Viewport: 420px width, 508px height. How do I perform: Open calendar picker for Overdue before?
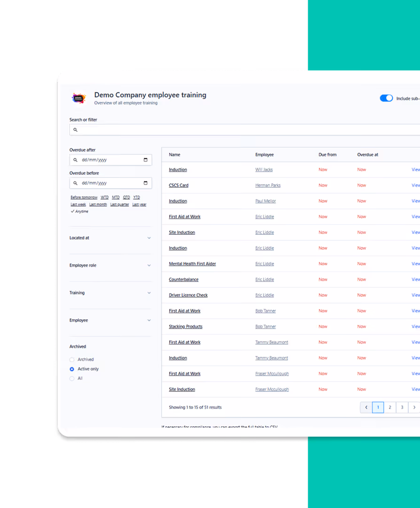pos(146,183)
